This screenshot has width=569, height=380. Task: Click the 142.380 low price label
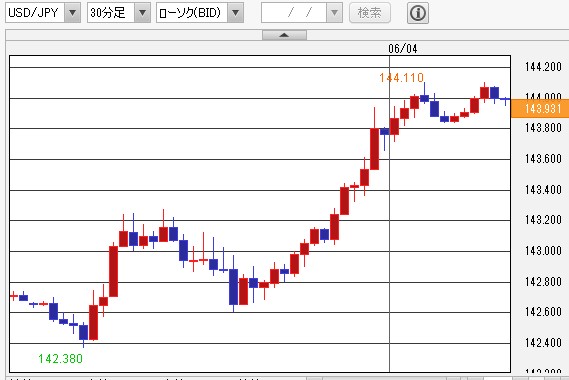pos(61,359)
